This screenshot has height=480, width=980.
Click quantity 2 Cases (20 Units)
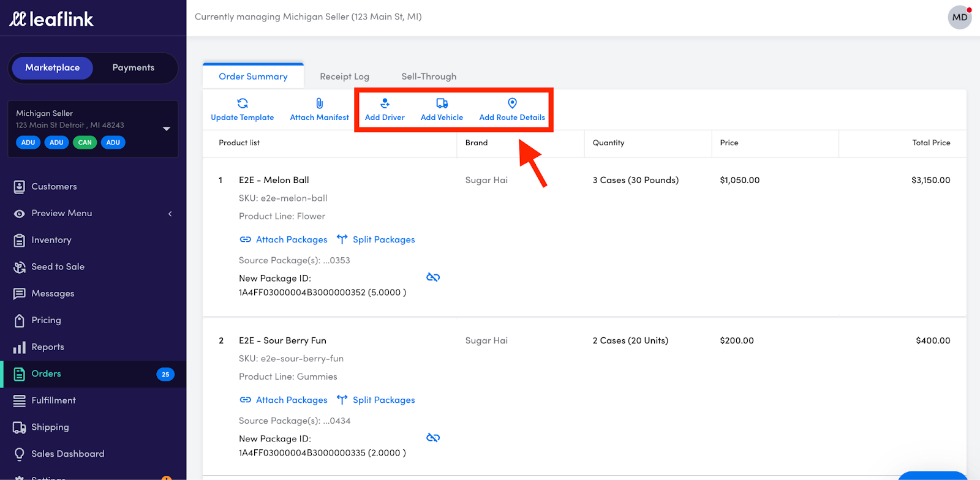pyautogui.click(x=630, y=340)
